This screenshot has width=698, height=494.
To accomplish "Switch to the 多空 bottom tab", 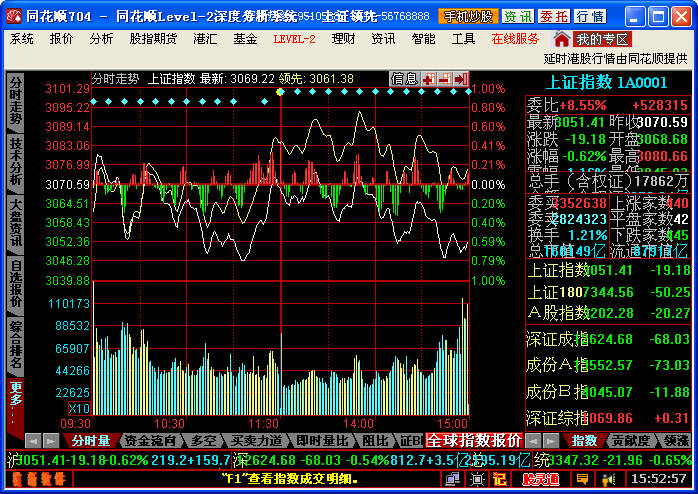I will (203, 441).
